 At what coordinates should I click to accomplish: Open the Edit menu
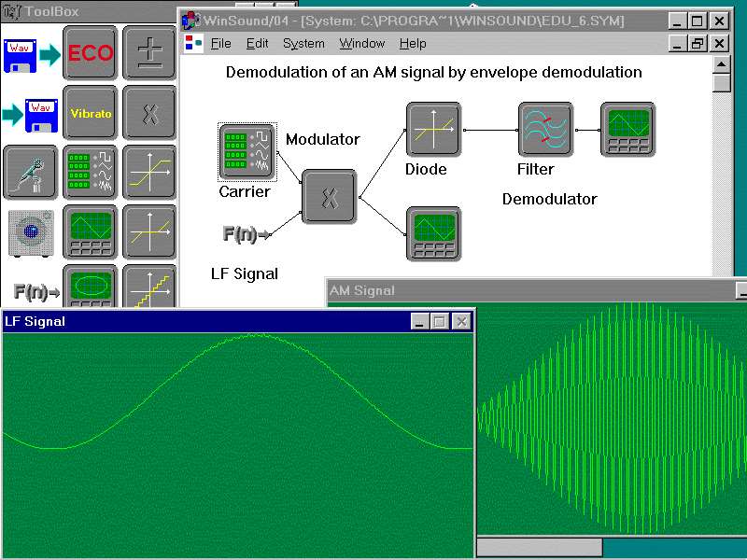(x=258, y=43)
